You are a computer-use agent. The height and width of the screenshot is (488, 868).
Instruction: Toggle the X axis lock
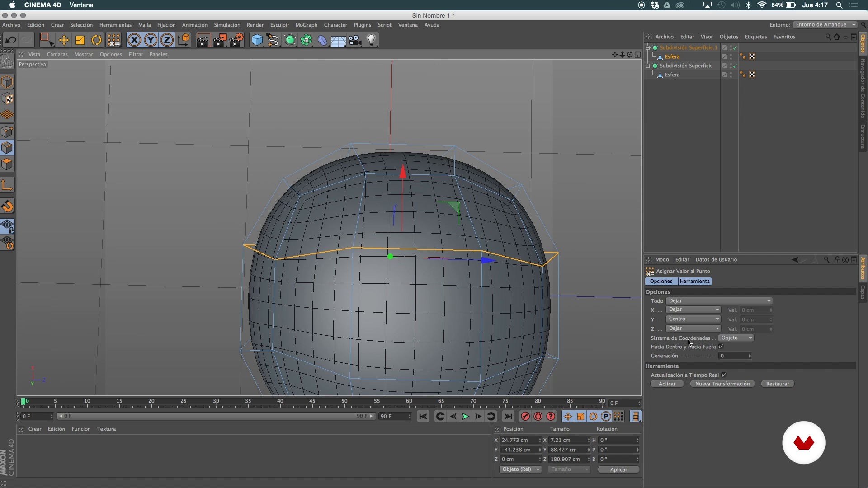point(134,40)
